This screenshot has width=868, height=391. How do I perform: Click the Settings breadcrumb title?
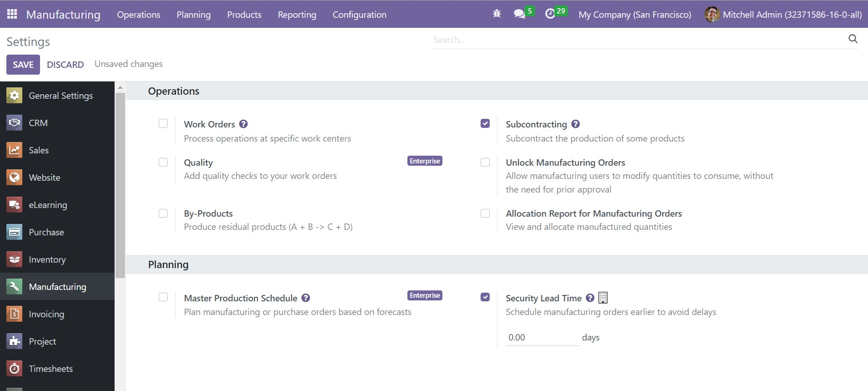coord(28,42)
